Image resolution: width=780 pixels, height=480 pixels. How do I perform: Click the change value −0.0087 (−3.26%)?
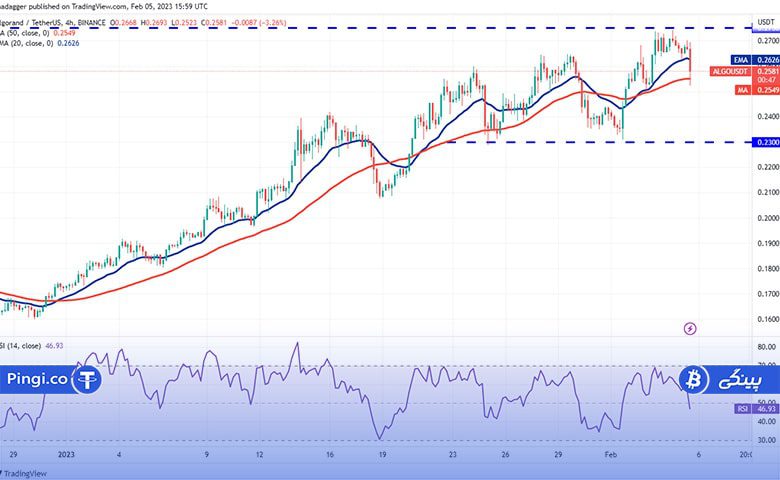point(259,23)
